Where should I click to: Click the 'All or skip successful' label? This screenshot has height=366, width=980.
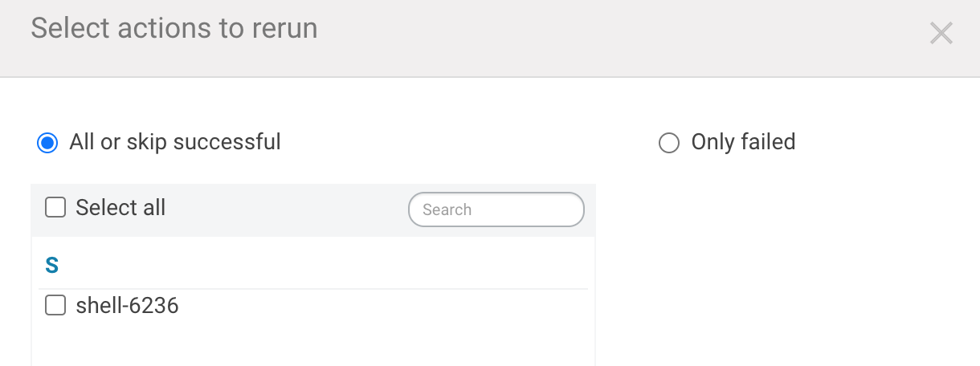(x=174, y=143)
